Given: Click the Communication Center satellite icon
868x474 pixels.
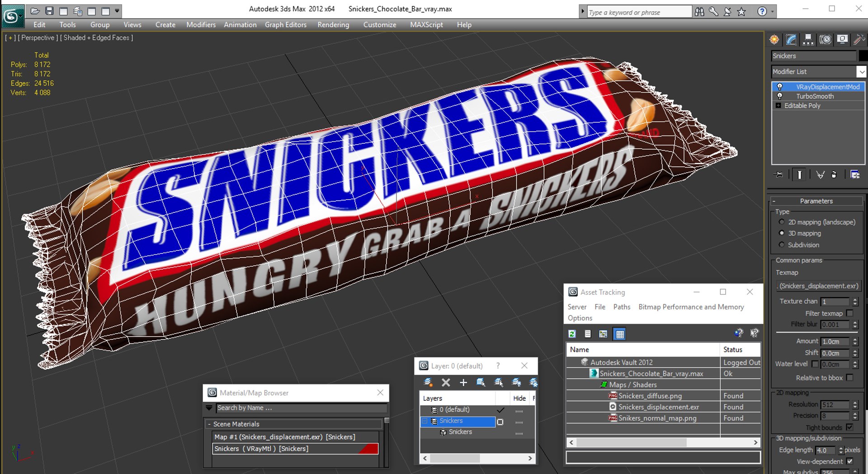Looking at the screenshot, I should [x=727, y=12].
